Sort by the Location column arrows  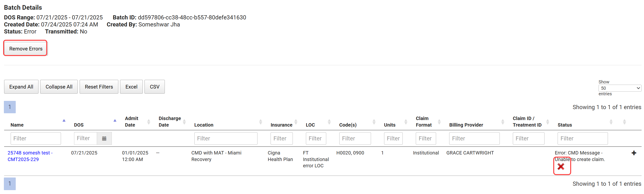coord(260,122)
